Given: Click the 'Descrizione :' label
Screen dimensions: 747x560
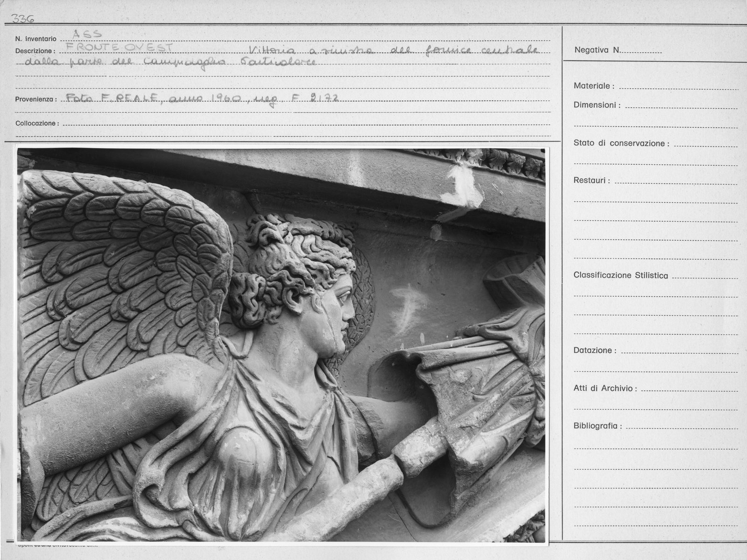Looking at the screenshot, I should (35, 51).
